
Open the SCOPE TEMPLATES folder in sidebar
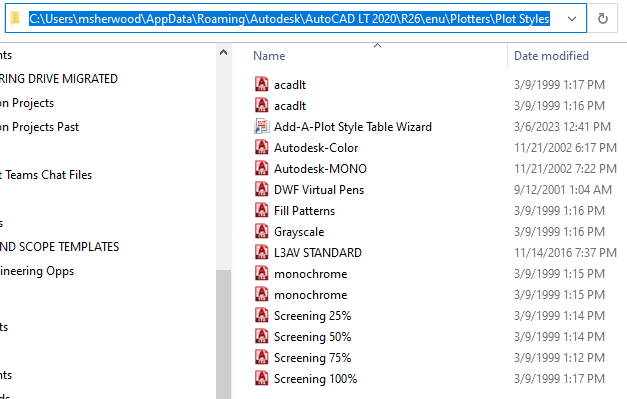[x=59, y=247]
